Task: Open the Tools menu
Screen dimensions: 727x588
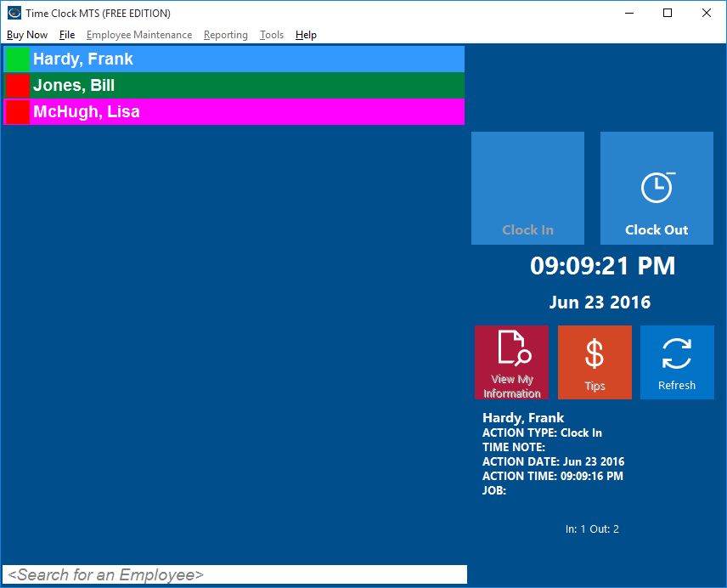Action: [x=272, y=35]
